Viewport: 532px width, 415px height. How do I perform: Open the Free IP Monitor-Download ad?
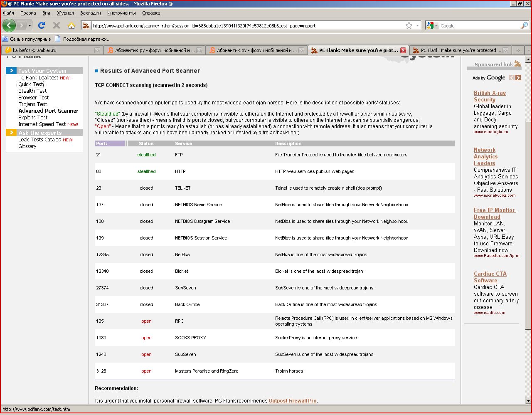495,213
